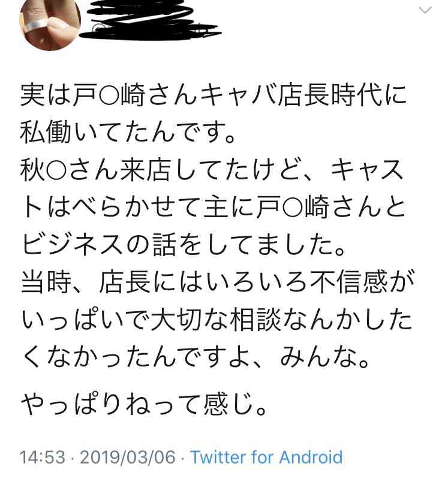Click the line starting "いっぱいで大切な相談"
The width and height of the screenshot is (448, 484).
[217, 320]
